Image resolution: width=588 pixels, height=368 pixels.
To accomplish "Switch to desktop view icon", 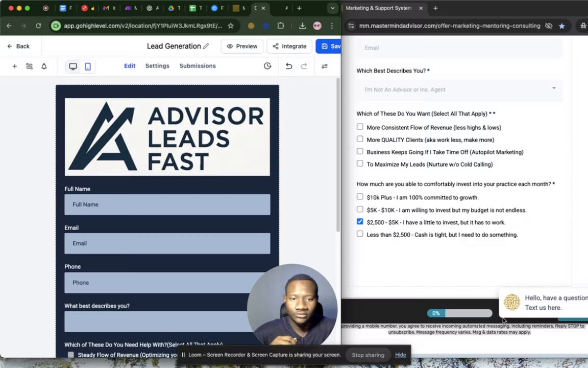I will coord(73,66).
